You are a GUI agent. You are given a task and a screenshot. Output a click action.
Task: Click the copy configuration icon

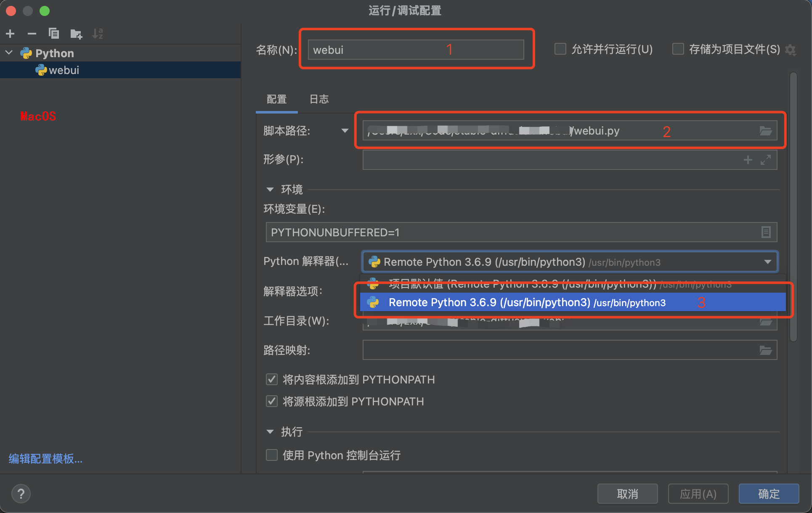54,34
